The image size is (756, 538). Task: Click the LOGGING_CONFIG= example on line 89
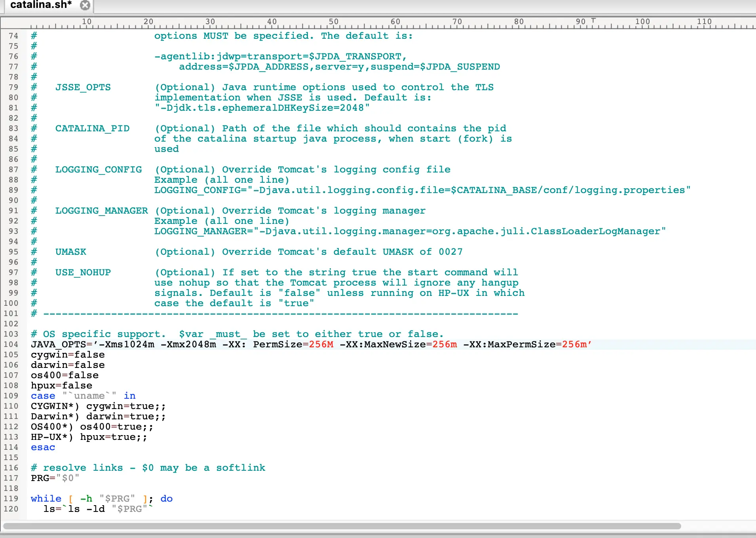(x=422, y=190)
